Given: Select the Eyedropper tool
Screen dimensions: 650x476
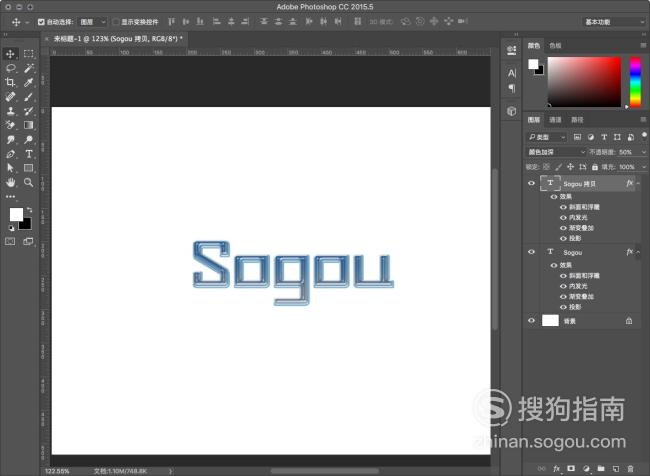Looking at the screenshot, I should (29, 83).
